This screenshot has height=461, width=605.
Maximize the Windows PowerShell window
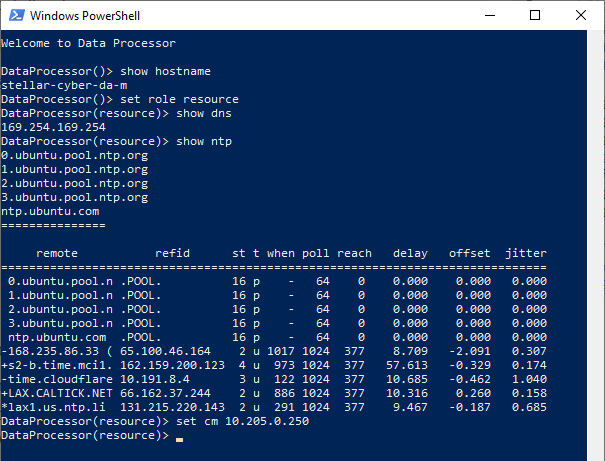point(535,16)
